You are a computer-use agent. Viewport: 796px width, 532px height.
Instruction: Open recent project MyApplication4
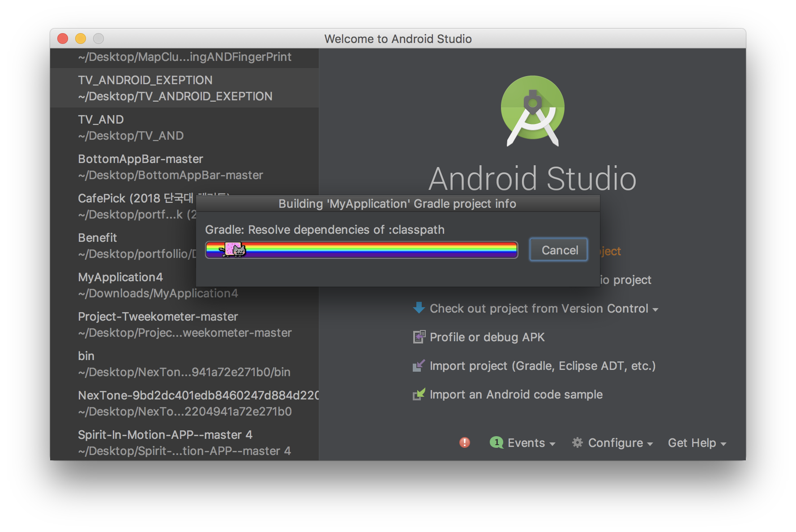coord(123,285)
